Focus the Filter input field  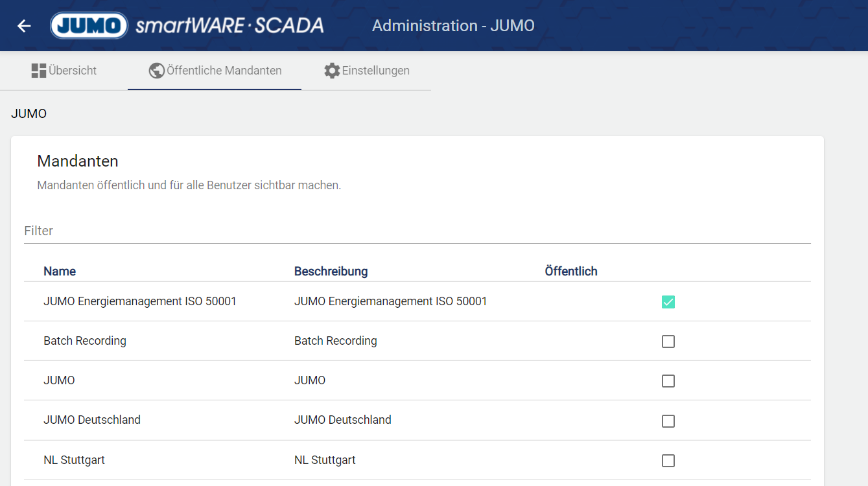point(417,231)
